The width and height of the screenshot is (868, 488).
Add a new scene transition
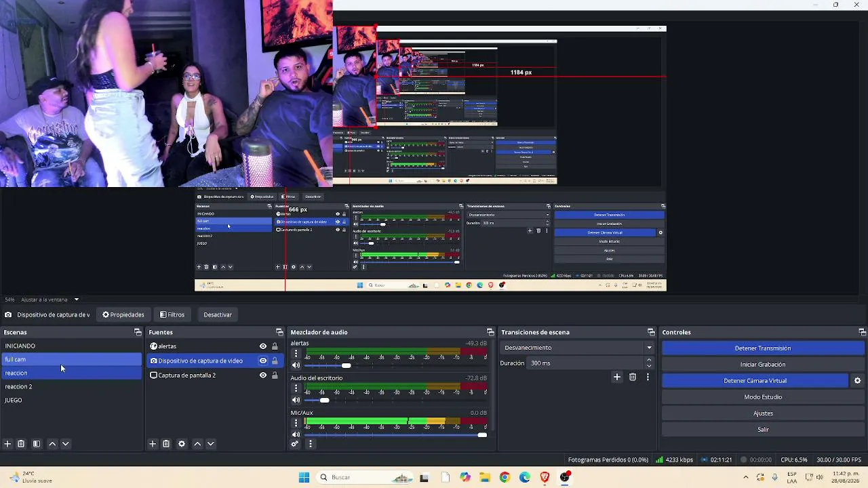pyautogui.click(x=617, y=377)
